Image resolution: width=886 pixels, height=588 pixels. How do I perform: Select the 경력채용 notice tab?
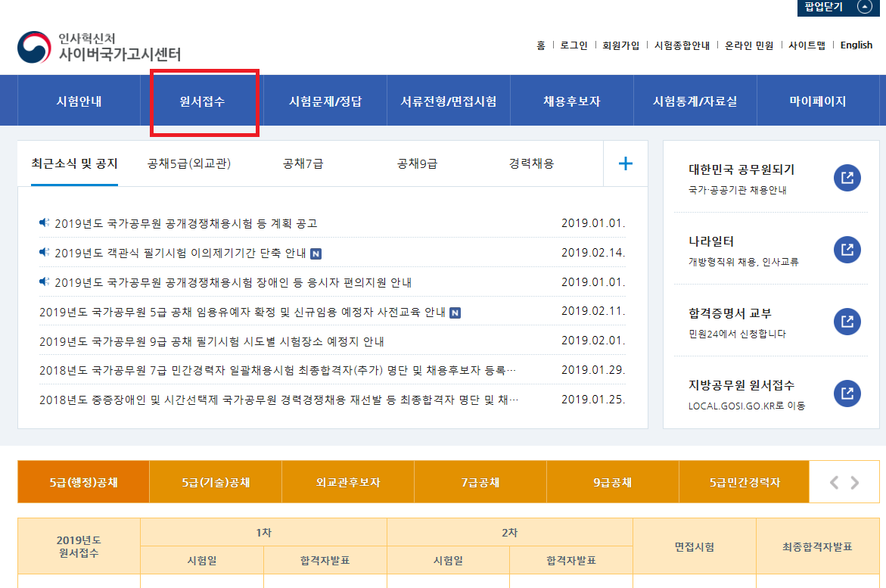531,163
